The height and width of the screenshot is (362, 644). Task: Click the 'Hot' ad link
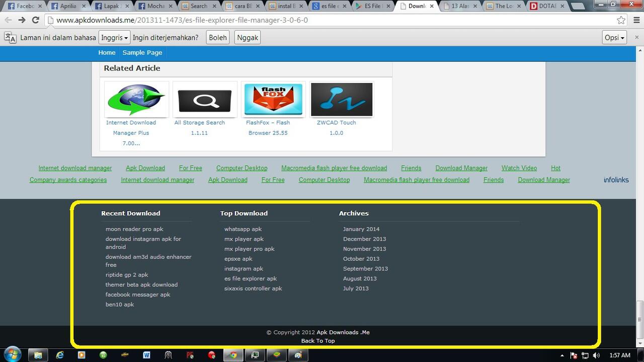click(555, 168)
